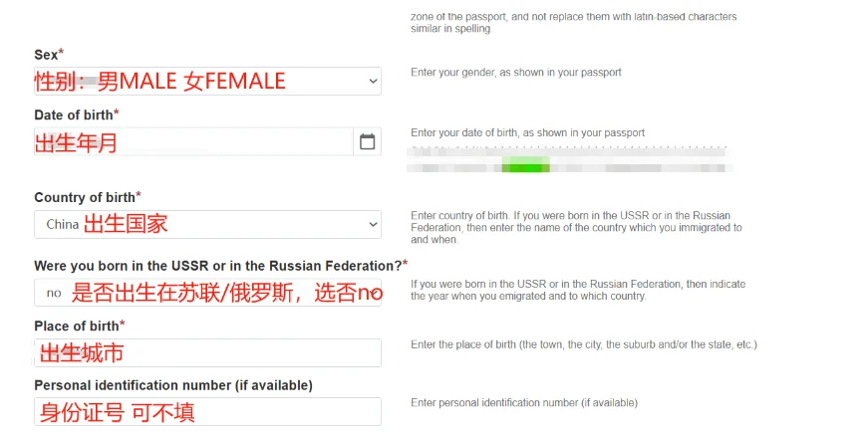Click the Place of birth label
Image resolution: width=868 pixels, height=439 pixels.
[79, 326]
